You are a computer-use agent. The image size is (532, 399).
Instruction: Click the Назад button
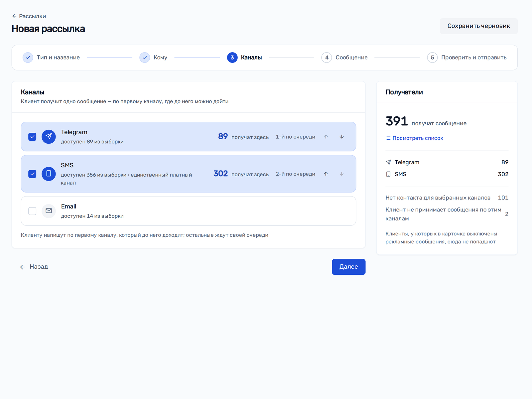(34, 267)
